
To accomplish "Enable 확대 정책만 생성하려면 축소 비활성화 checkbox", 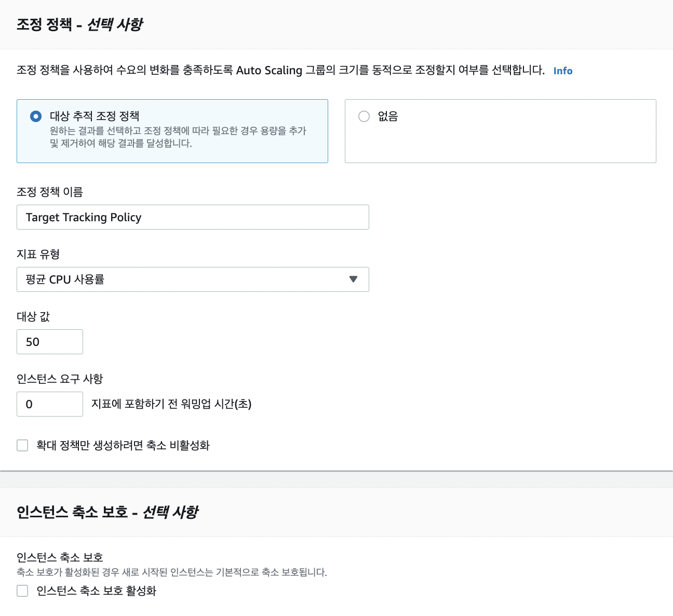I will point(22,446).
